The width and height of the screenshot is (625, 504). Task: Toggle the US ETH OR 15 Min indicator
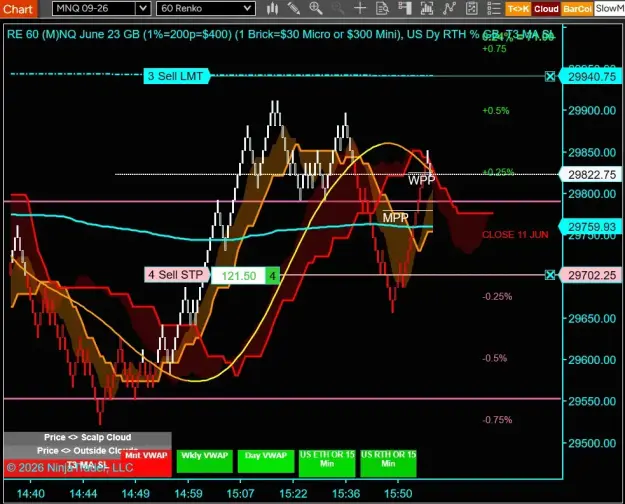click(327, 463)
